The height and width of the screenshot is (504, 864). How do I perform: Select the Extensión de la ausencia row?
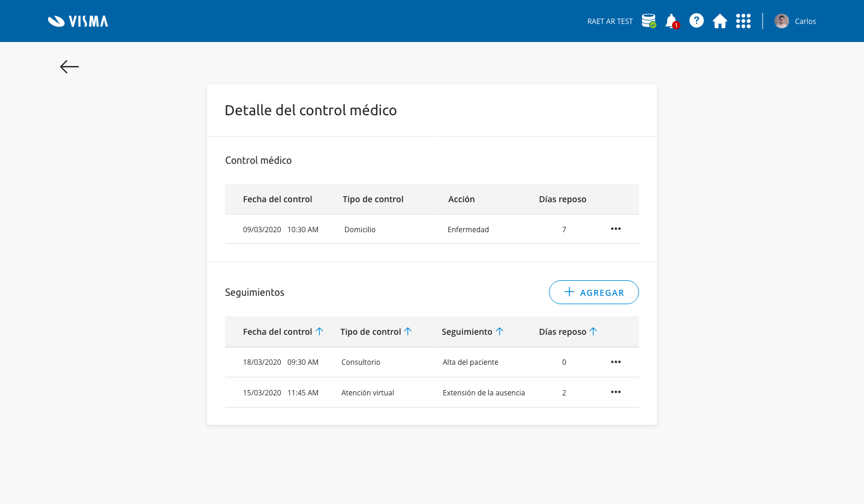point(484,392)
